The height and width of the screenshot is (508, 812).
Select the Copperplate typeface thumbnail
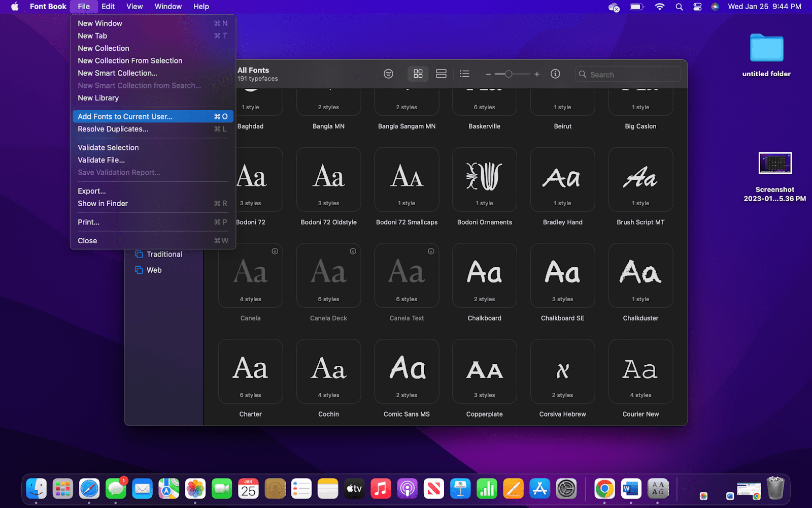pyautogui.click(x=485, y=371)
